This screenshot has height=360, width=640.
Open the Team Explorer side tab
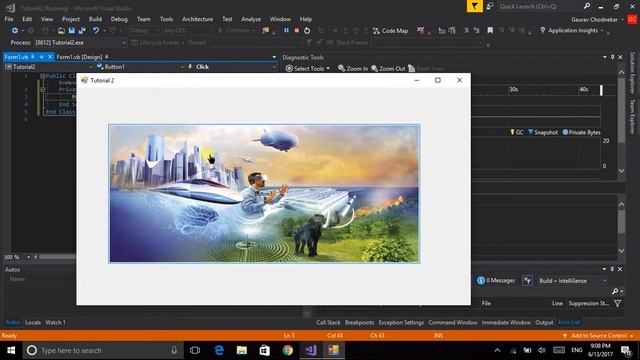[x=633, y=117]
